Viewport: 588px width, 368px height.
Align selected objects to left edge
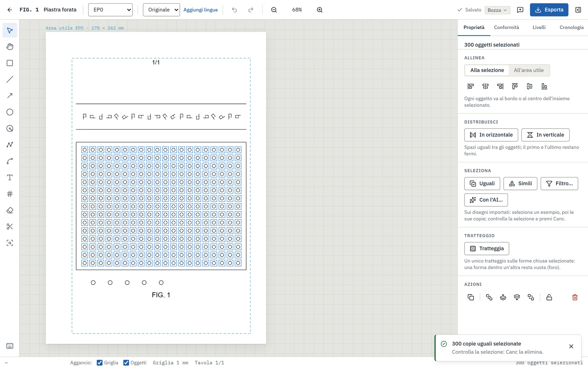pos(471,86)
